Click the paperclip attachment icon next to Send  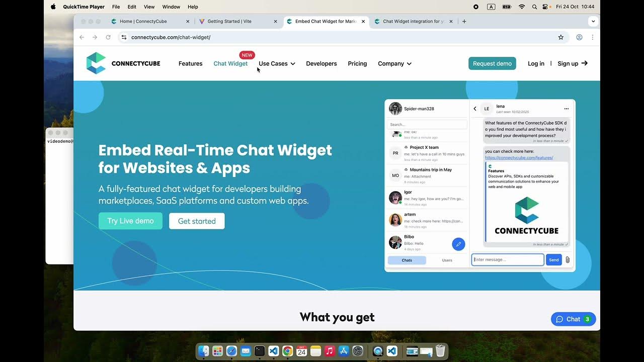click(567, 259)
